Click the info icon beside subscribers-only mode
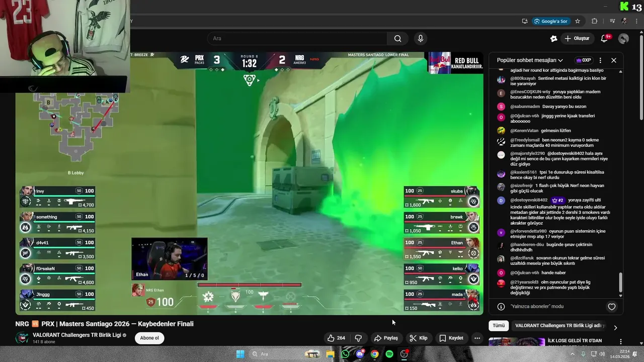 click(x=501, y=307)
